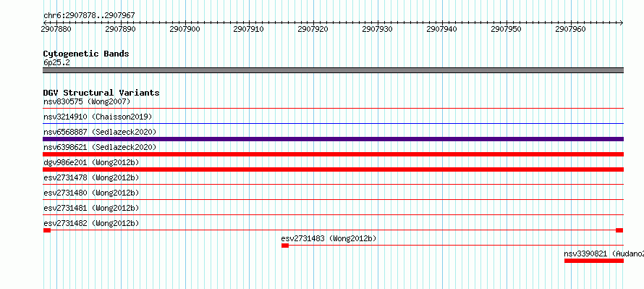Click the thin red esv2731481 variant line
Screen dimensions: 644x289
tap(333, 215)
